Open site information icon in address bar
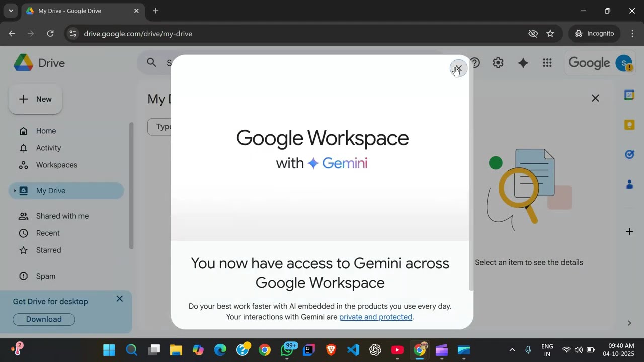Viewport: 644px width, 362px height. [x=73, y=34]
